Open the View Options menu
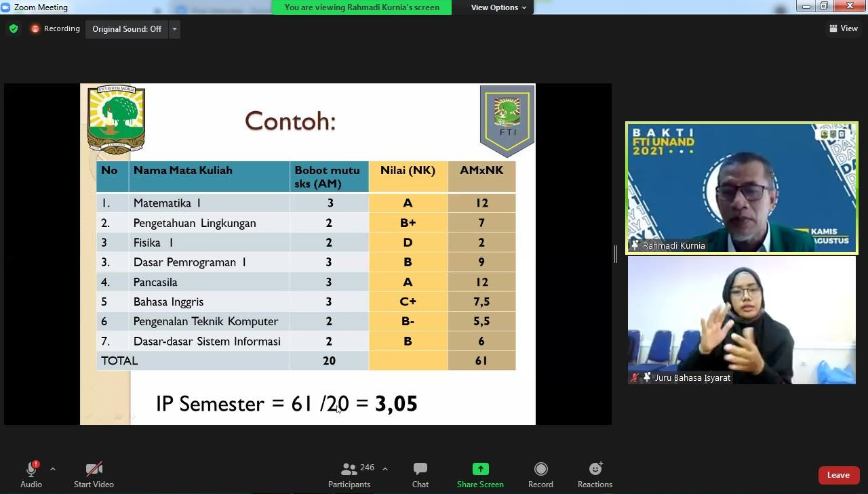The width and height of the screenshot is (868, 494). pos(498,7)
